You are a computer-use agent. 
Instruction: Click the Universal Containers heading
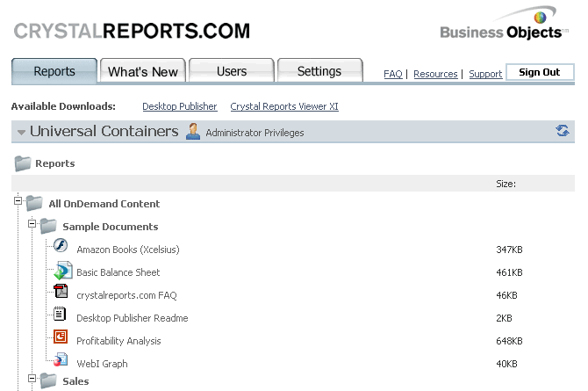(x=104, y=132)
